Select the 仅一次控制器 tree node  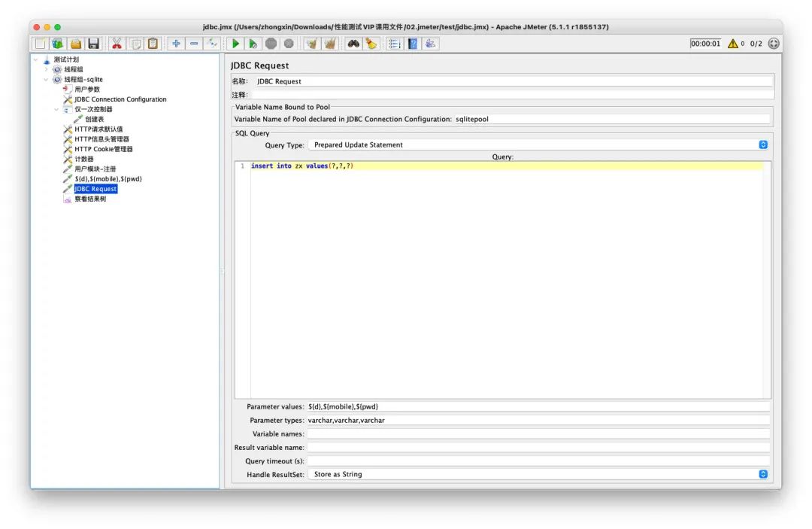(93, 109)
